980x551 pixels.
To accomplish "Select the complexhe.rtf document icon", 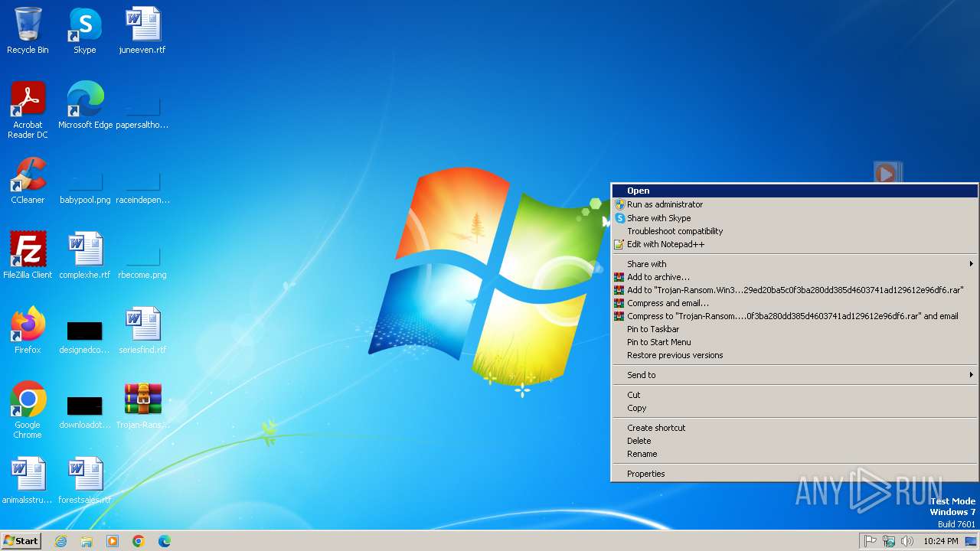I will pos(85,256).
